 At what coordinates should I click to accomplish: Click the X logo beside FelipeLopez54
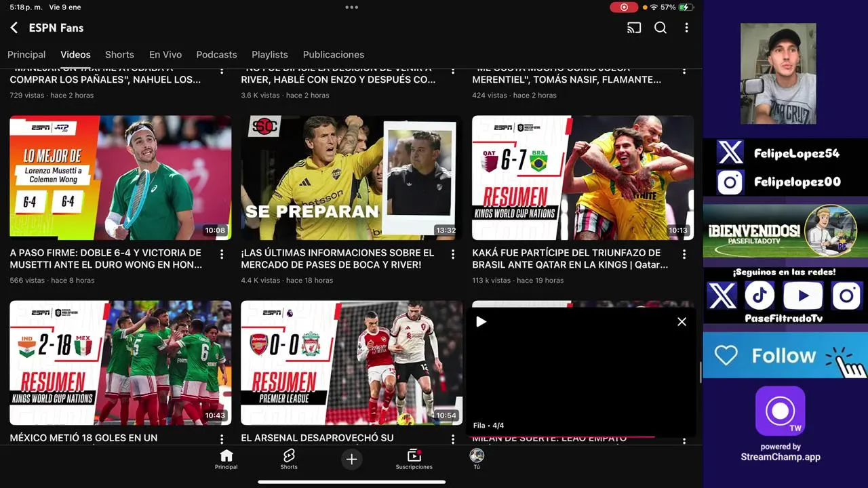coord(730,153)
